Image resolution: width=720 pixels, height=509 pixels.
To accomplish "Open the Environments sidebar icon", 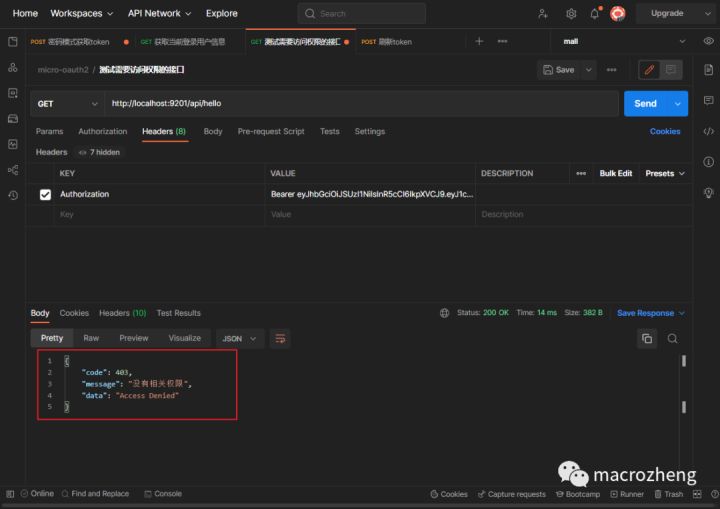I will (13, 93).
